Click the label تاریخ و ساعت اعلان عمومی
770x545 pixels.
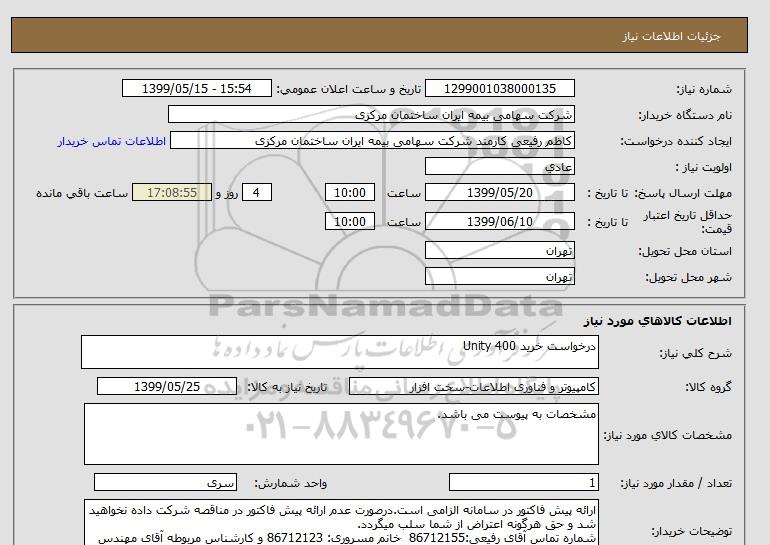(x=349, y=89)
